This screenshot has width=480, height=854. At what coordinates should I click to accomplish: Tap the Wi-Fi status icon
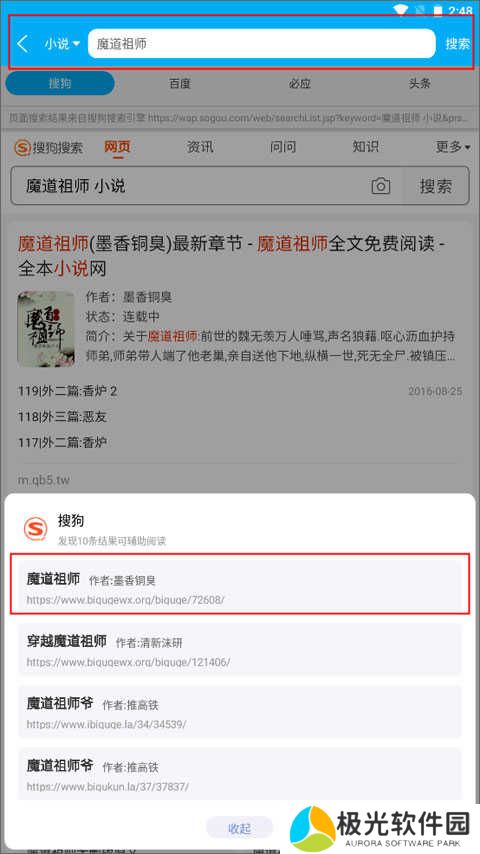[x=401, y=9]
